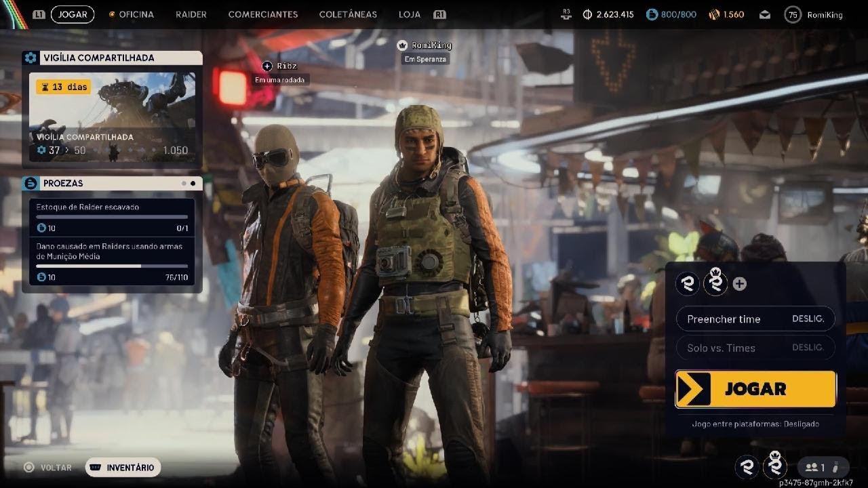Click Jogo entre plataformas: Desligado text

[x=755, y=424]
